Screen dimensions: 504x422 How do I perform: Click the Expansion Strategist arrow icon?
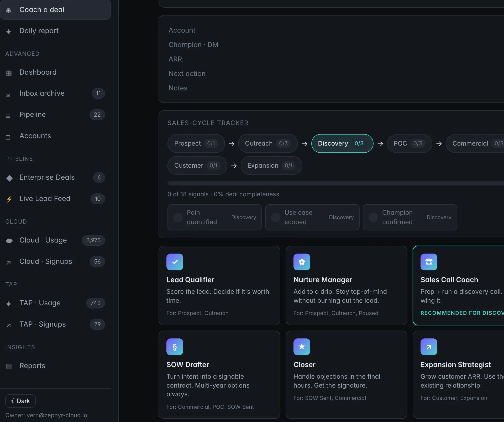[x=429, y=347]
